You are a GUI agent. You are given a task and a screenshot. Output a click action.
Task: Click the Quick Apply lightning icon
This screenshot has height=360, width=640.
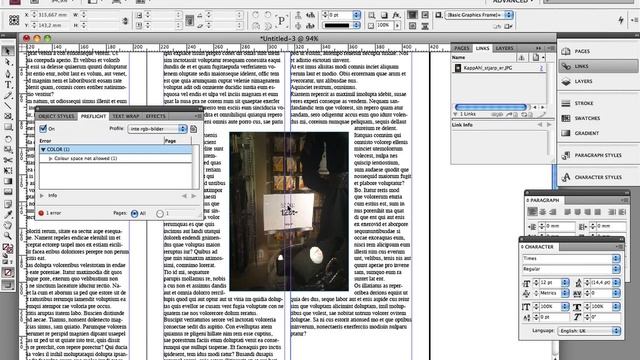[x=621, y=20]
